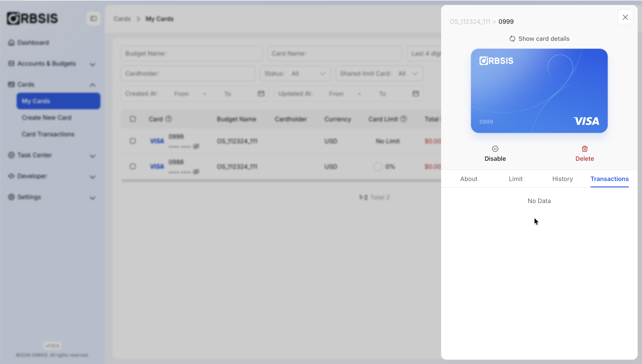
Task: Switch to the About tab
Action: (x=469, y=179)
